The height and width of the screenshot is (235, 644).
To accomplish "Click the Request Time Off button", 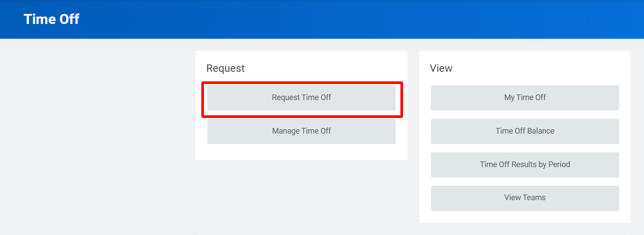I will [301, 98].
